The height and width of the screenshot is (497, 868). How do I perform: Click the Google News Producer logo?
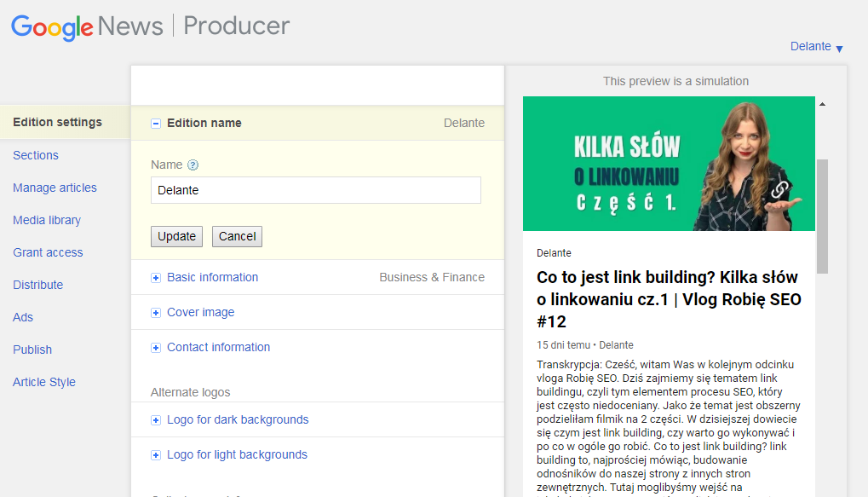tap(150, 26)
